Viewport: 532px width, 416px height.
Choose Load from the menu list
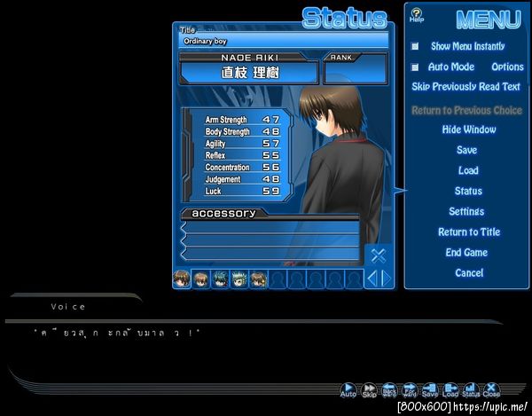click(x=468, y=170)
